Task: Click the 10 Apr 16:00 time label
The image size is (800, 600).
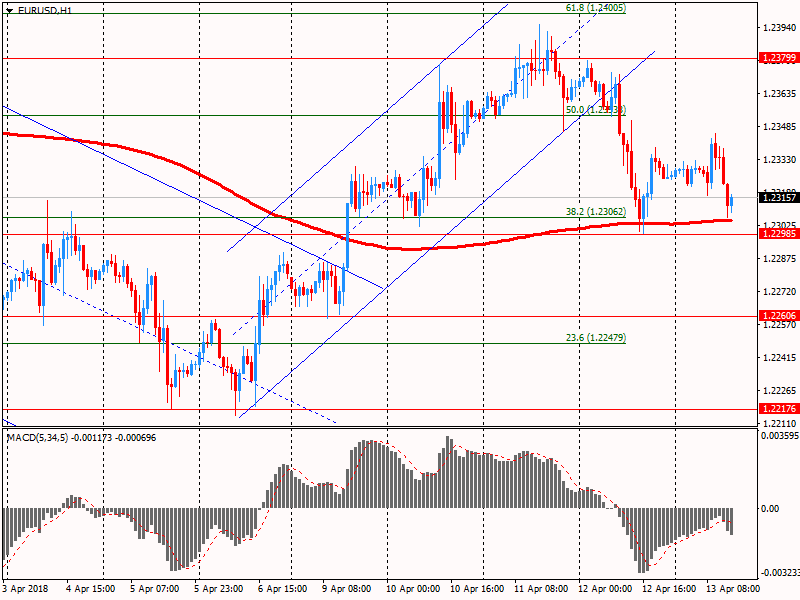Action: (x=477, y=589)
